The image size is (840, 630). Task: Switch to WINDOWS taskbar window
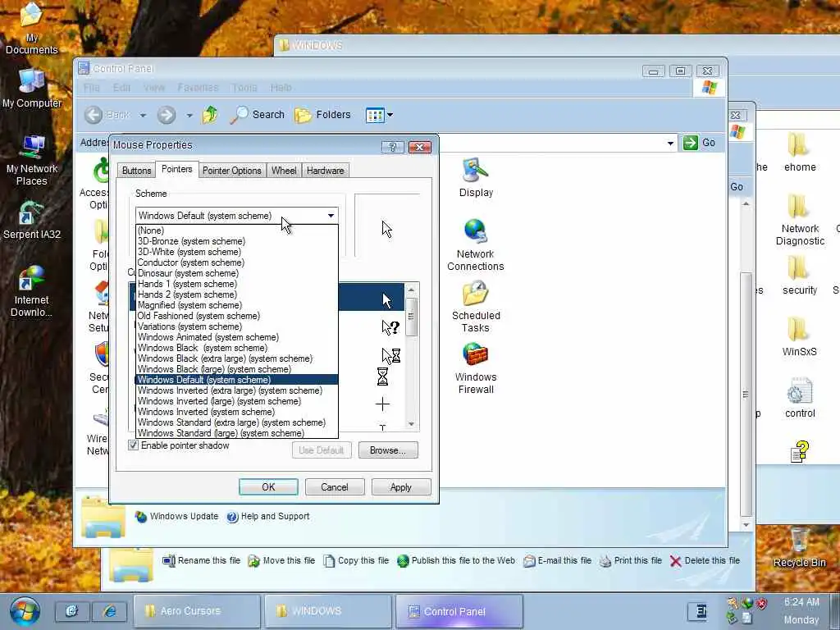coord(328,610)
